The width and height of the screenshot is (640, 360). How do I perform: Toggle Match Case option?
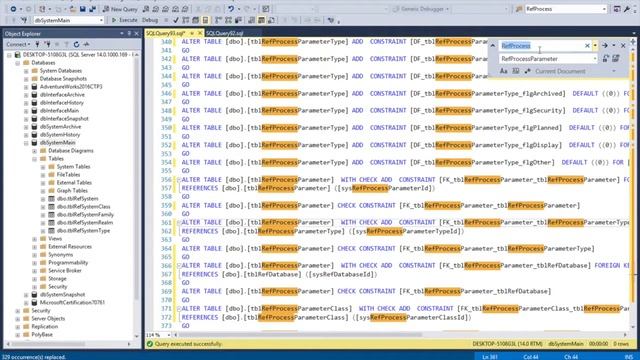point(504,71)
